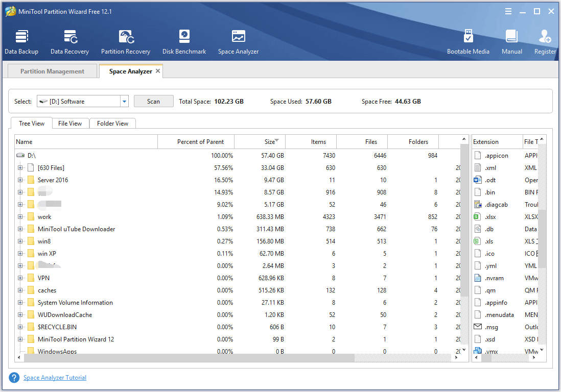
Task: Click the [630 Files] file icon
Action: pos(31,167)
